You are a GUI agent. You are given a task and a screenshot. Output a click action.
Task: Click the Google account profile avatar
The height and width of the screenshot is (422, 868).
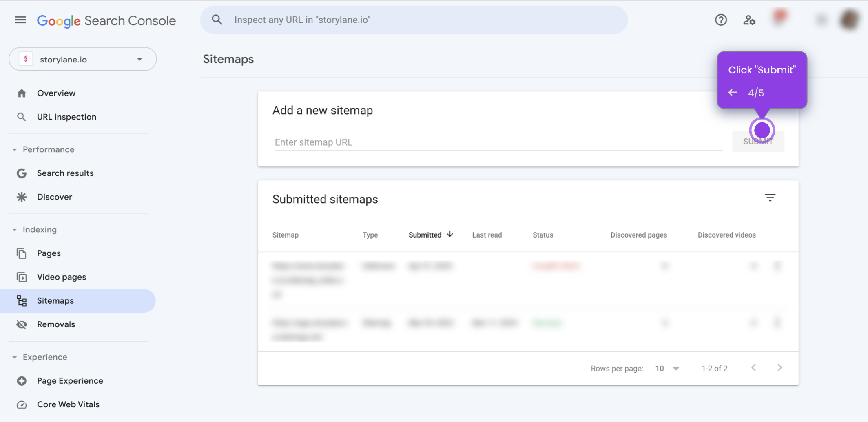850,19
